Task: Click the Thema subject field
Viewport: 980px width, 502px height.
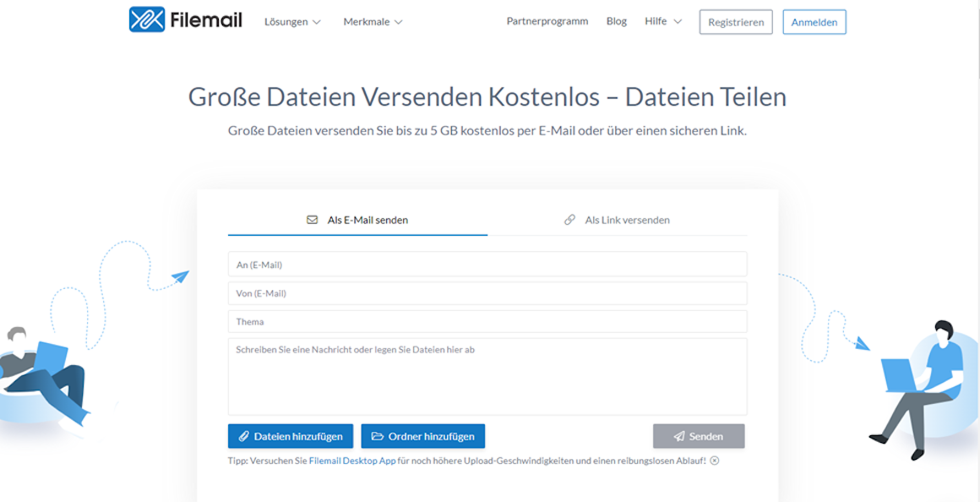Action: [x=487, y=321]
